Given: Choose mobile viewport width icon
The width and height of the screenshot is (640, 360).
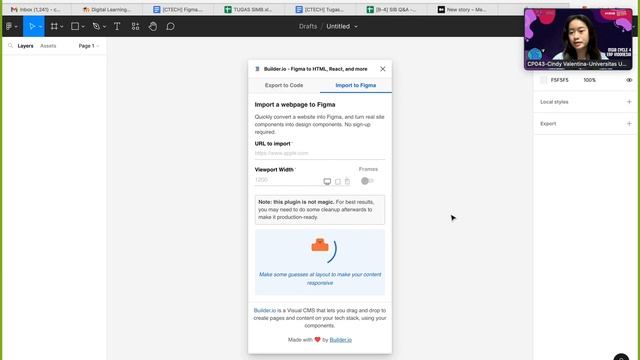Looking at the screenshot, I should pos(347,181).
